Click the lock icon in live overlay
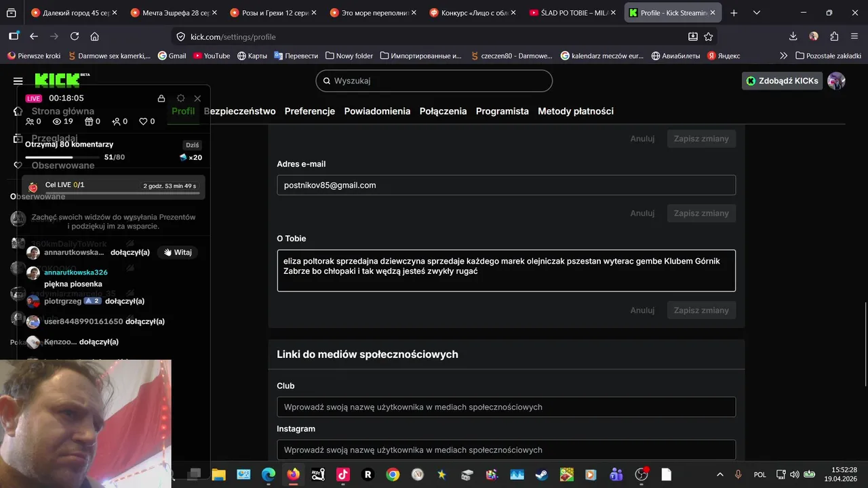Screen dimensions: 868x488 [161, 98]
